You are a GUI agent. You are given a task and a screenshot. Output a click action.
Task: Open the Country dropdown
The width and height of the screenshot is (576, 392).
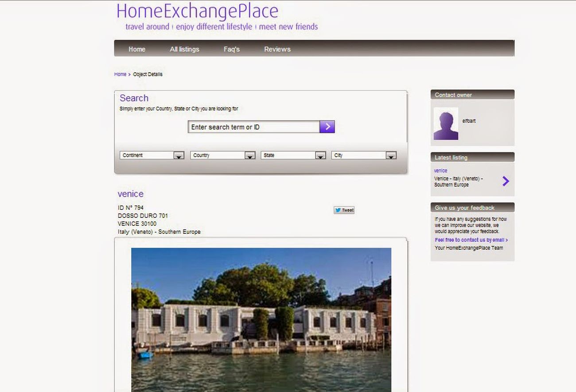tap(222, 155)
